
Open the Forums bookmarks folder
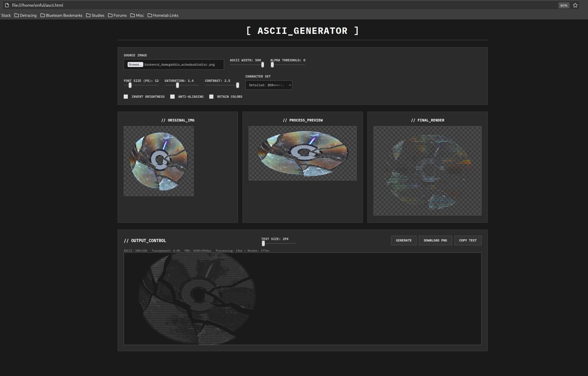[117, 15]
